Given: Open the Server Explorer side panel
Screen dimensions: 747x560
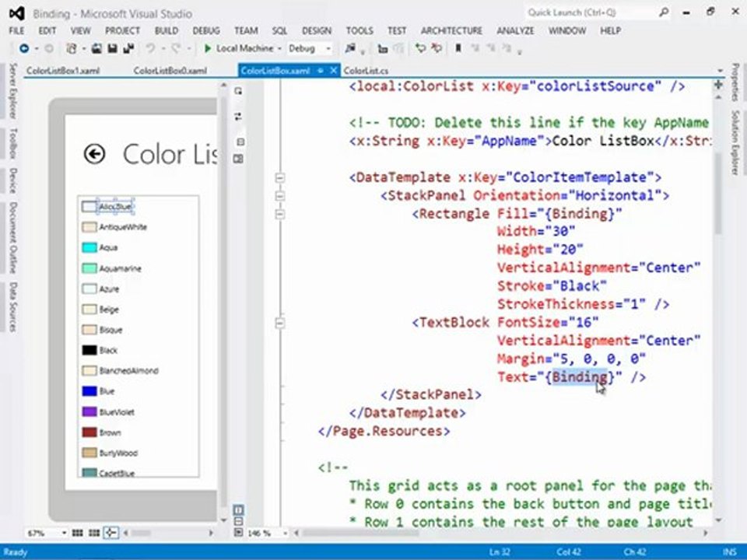Looking at the screenshot, I should [x=12, y=90].
